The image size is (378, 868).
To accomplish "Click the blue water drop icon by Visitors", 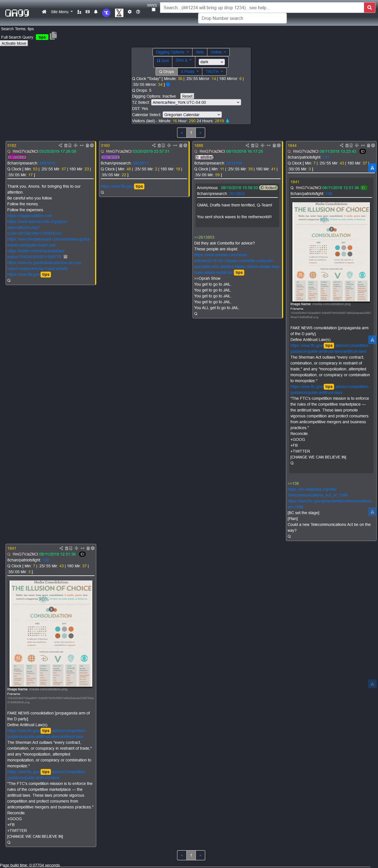I will click(x=227, y=121).
